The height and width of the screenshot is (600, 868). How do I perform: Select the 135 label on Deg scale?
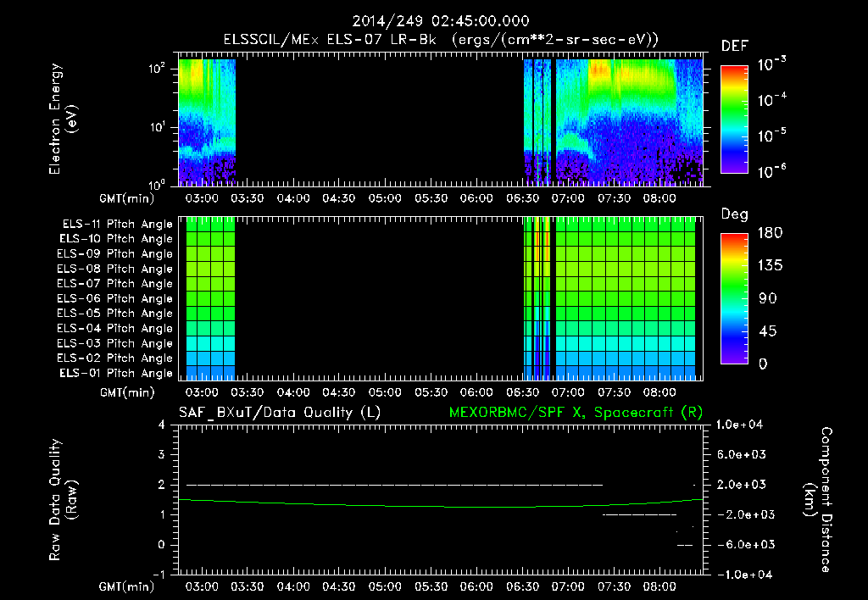(x=770, y=265)
